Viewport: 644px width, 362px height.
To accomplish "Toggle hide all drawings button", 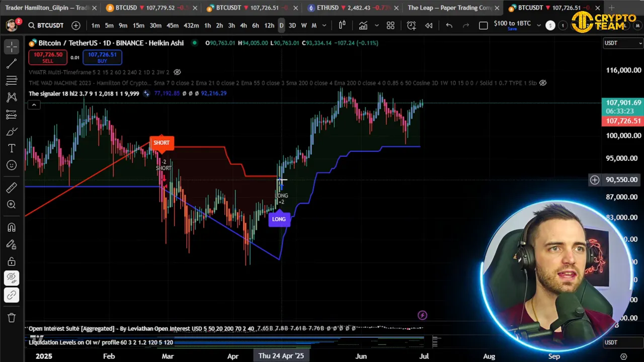I will [12, 278].
